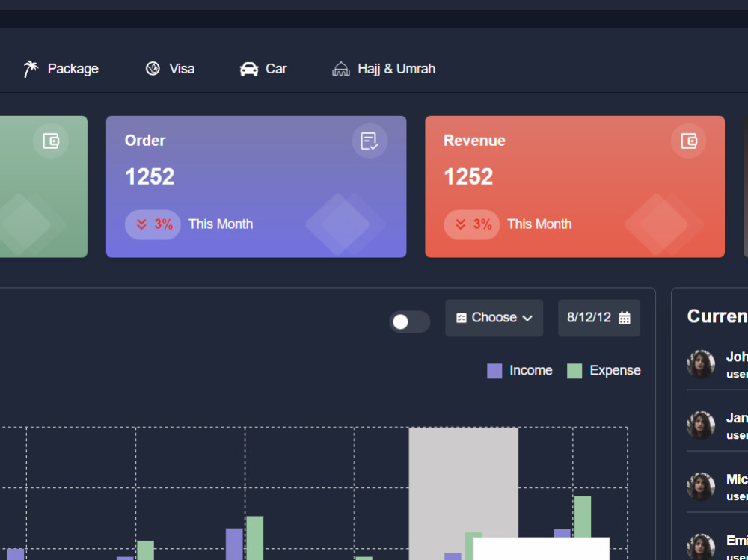Expand the Choose dropdown
The image size is (748, 560).
[494, 318]
